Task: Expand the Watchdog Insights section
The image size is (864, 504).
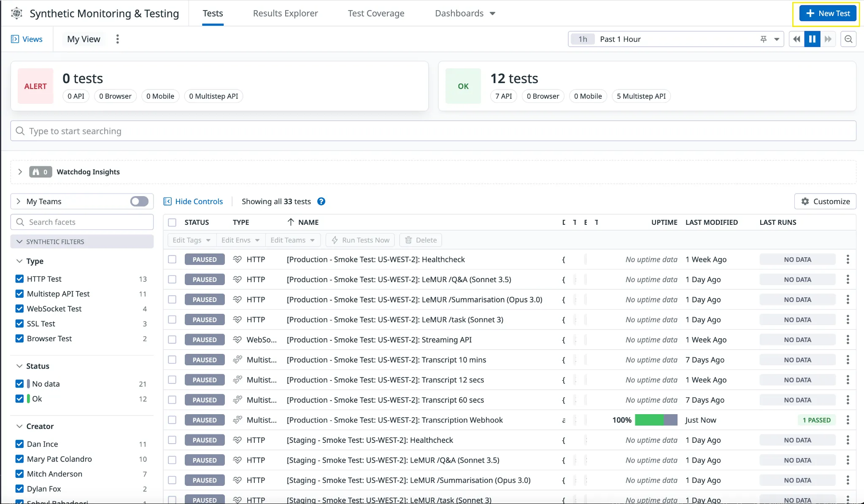Action: click(20, 172)
